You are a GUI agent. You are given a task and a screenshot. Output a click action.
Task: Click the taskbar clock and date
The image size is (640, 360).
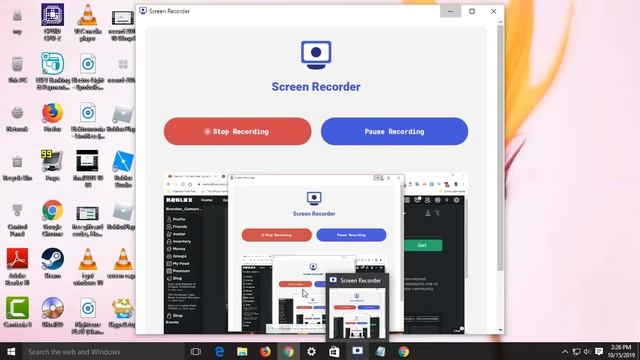click(x=621, y=351)
